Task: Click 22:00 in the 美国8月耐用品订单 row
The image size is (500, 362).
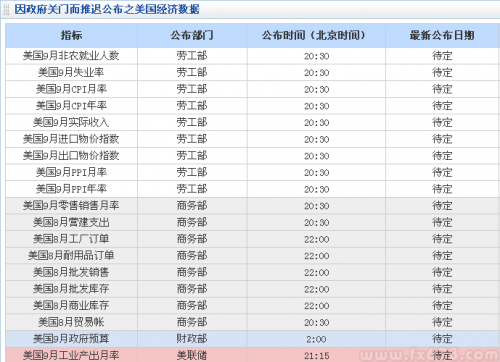Action: 316,256
